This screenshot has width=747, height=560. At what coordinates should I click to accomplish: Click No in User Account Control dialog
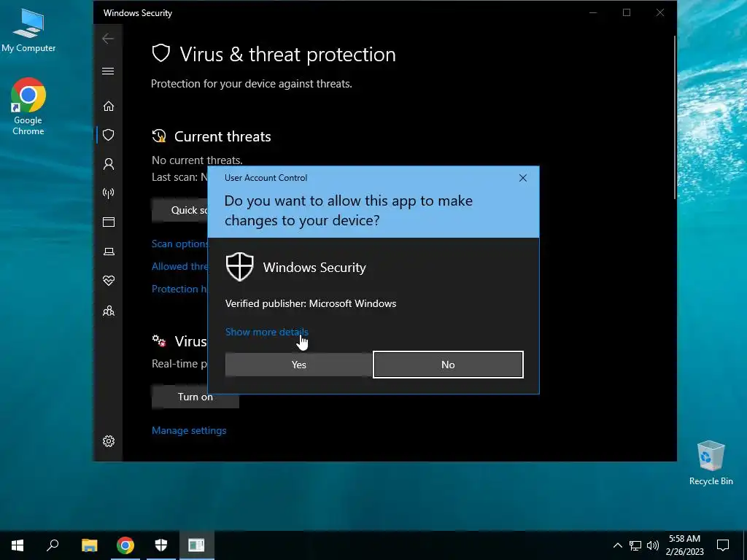(x=448, y=365)
